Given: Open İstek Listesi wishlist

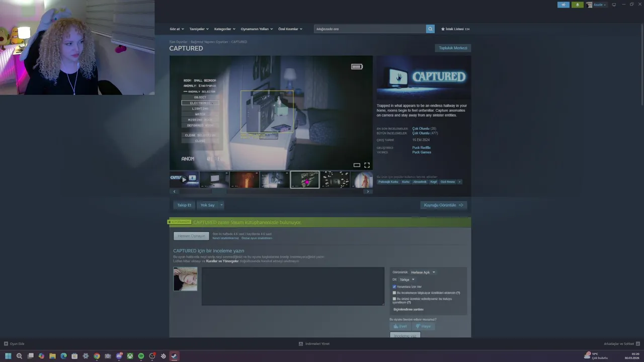Looking at the screenshot, I should tap(455, 29).
